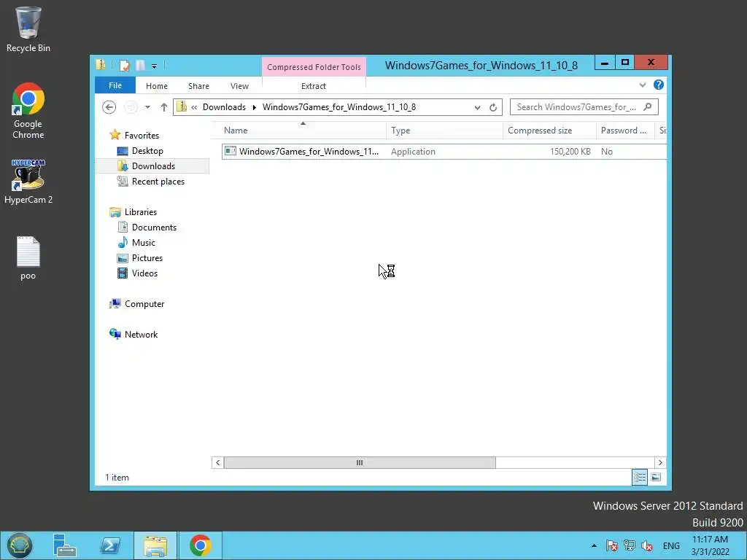Launch Google Chrome from desktop shortcut
747x560 pixels.
(x=28, y=111)
